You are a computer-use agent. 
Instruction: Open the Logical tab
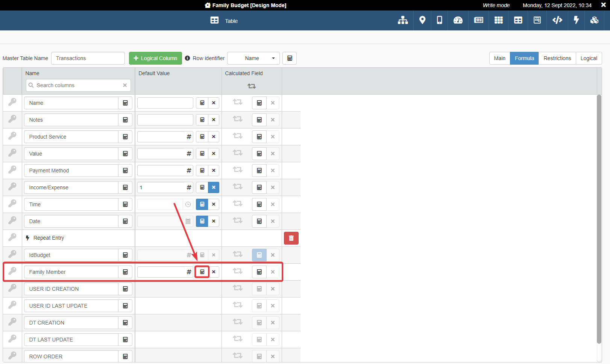click(589, 58)
